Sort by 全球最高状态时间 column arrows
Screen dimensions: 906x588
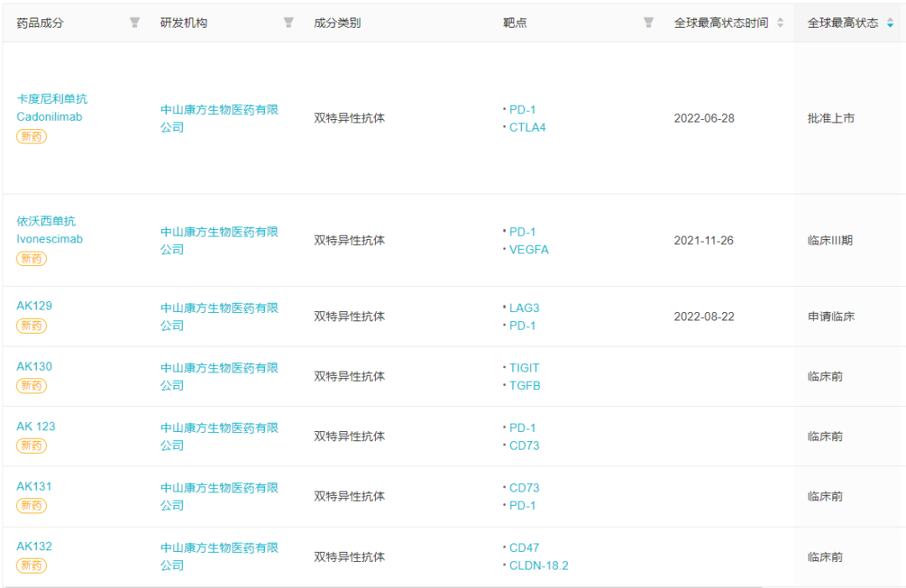780,23
